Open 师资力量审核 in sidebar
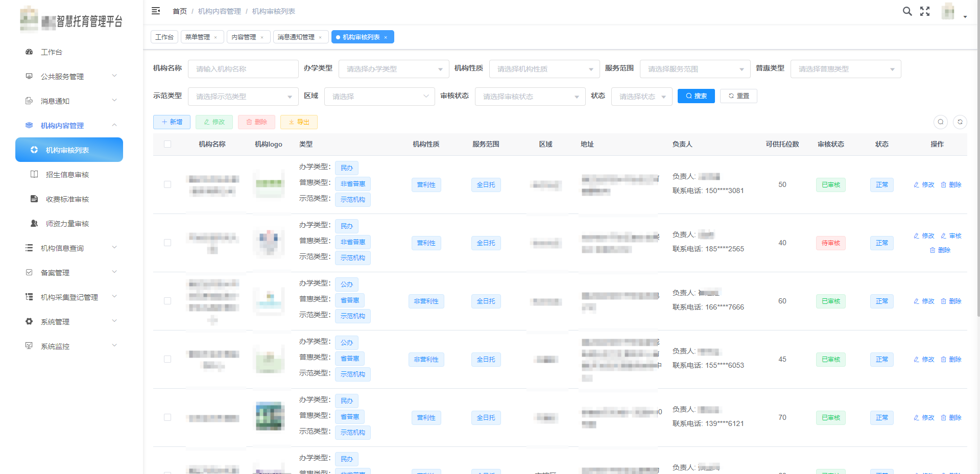The image size is (980, 474). tap(67, 224)
